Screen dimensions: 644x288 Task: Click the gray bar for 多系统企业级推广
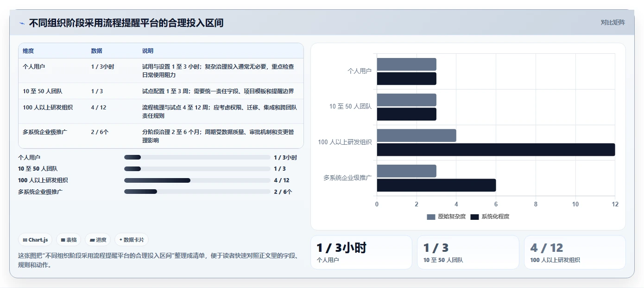[x=406, y=171]
